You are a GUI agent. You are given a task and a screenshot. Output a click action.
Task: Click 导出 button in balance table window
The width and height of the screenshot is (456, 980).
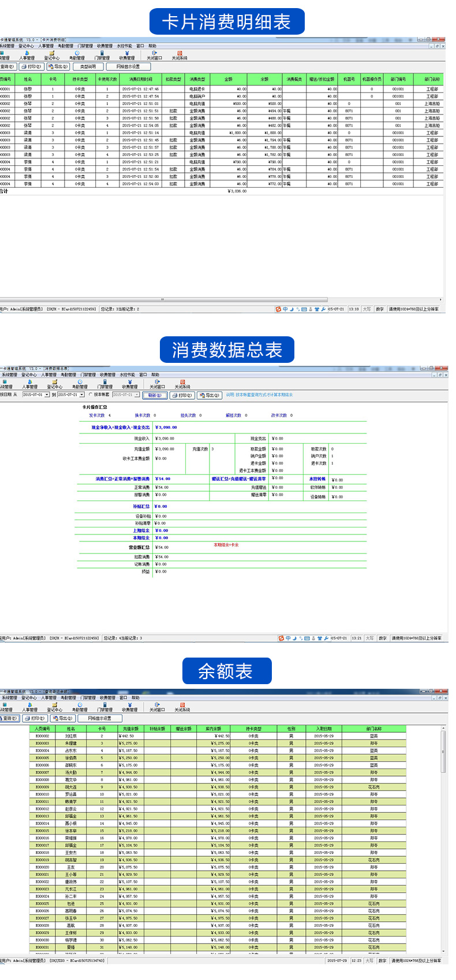[62, 718]
